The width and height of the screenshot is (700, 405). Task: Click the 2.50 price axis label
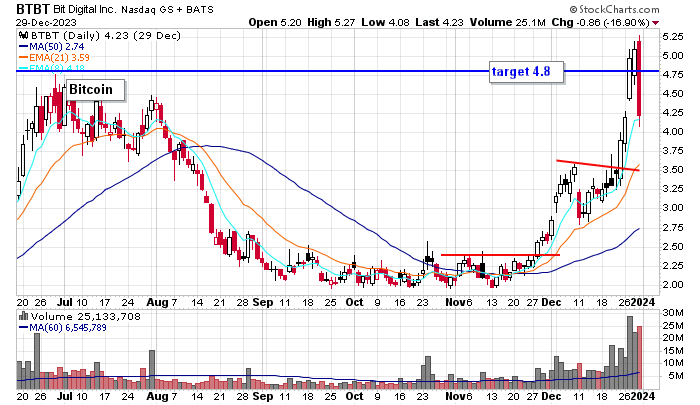673,246
